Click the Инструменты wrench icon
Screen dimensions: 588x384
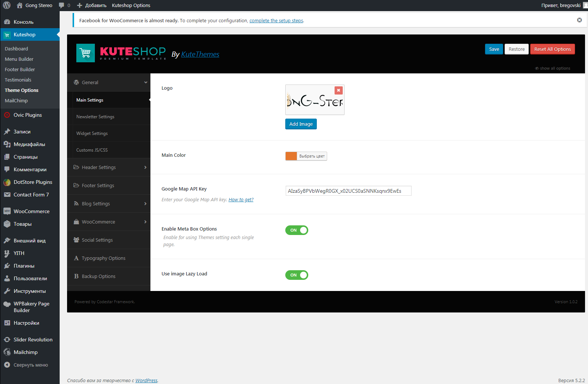point(7,291)
